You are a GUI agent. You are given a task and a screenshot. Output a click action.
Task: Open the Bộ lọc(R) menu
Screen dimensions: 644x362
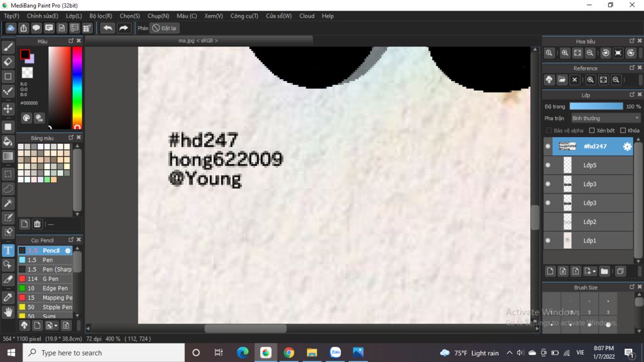tap(101, 16)
